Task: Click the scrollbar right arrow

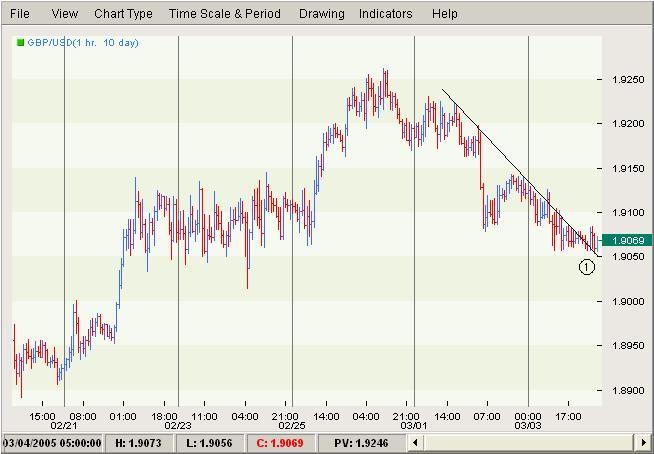Action: coord(642,443)
